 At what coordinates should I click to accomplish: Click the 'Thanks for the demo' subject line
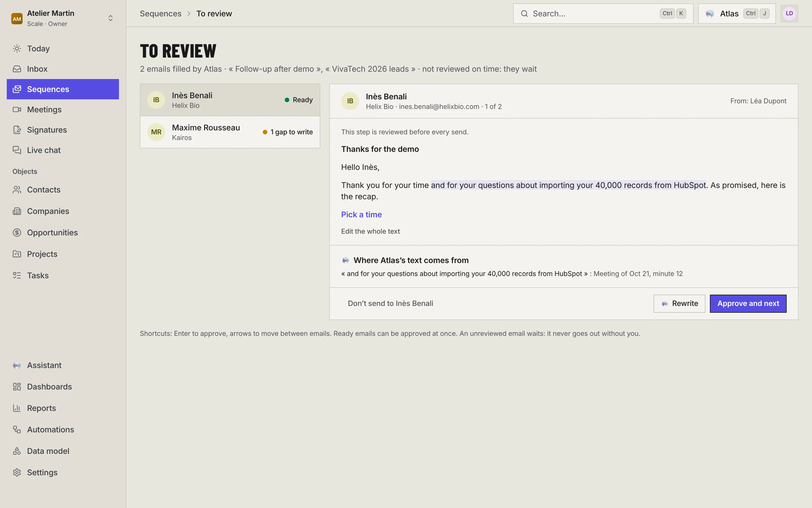click(x=380, y=149)
